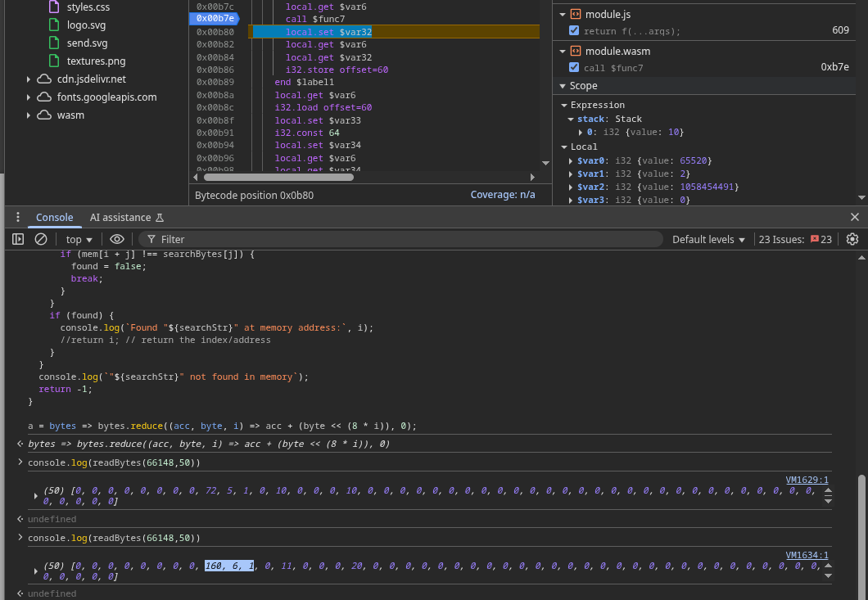Uncheck the 'return f(...args);' breakpoint
The width and height of the screenshot is (868, 600).
tap(574, 30)
